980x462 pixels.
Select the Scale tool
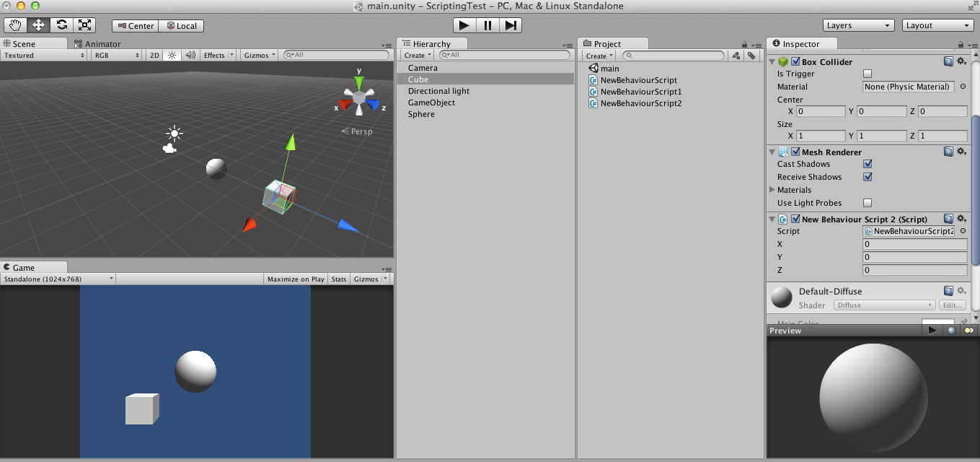84,25
